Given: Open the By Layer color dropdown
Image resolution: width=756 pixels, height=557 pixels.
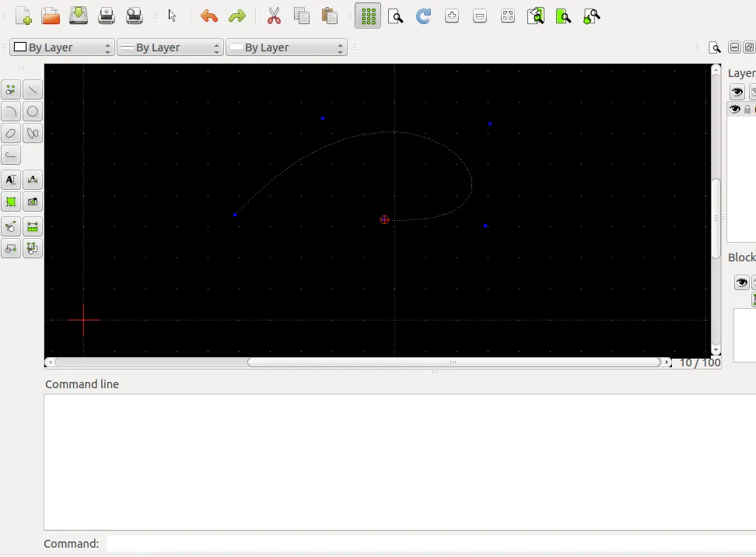Looking at the screenshot, I should click(x=61, y=47).
